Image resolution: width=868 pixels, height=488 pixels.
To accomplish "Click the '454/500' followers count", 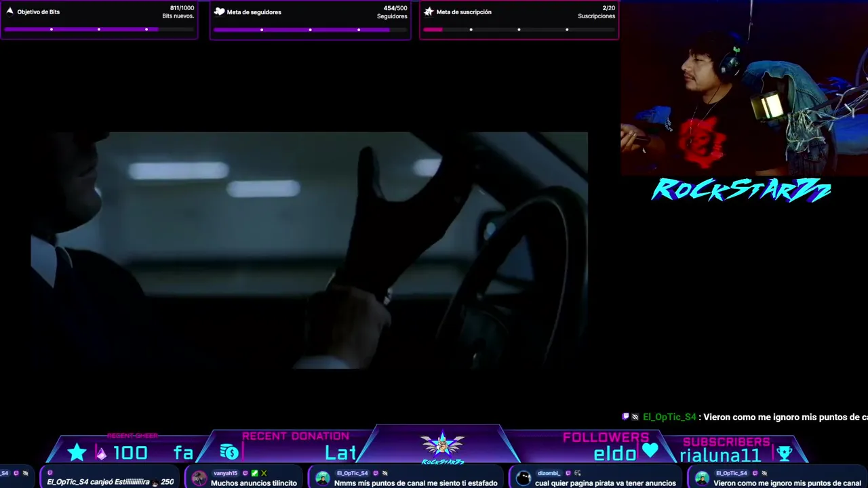I will tap(395, 8).
